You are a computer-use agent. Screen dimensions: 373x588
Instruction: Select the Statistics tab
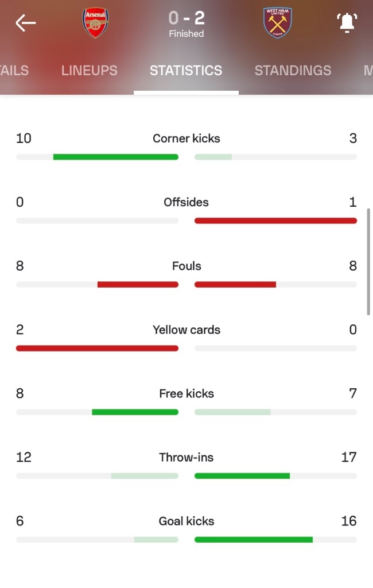coord(186,70)
